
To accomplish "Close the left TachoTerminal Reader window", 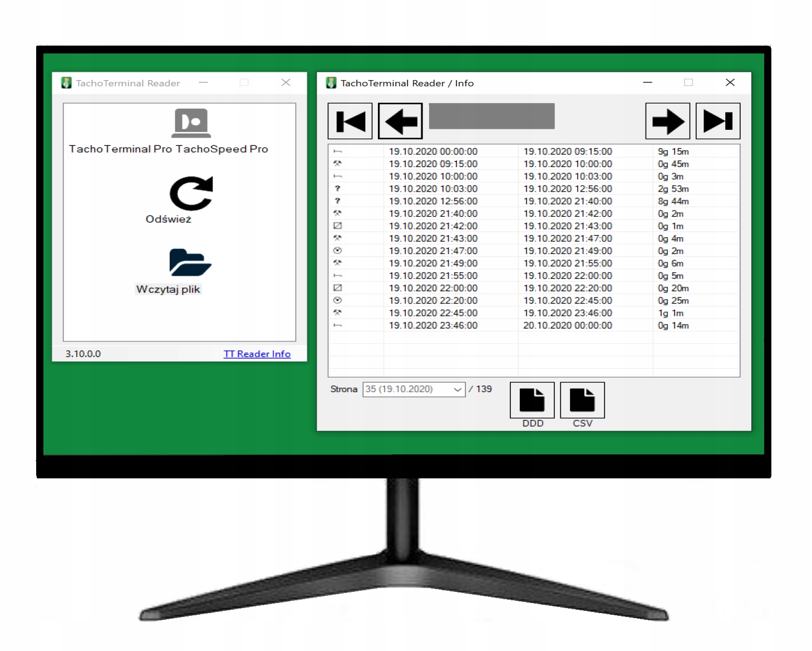I will pos(286,82).
